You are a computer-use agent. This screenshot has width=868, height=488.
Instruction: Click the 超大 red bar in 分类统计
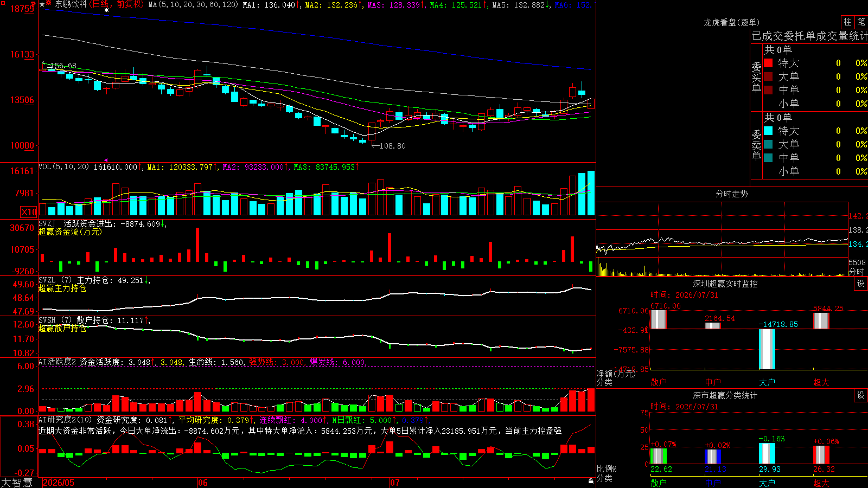pos(821,455)
